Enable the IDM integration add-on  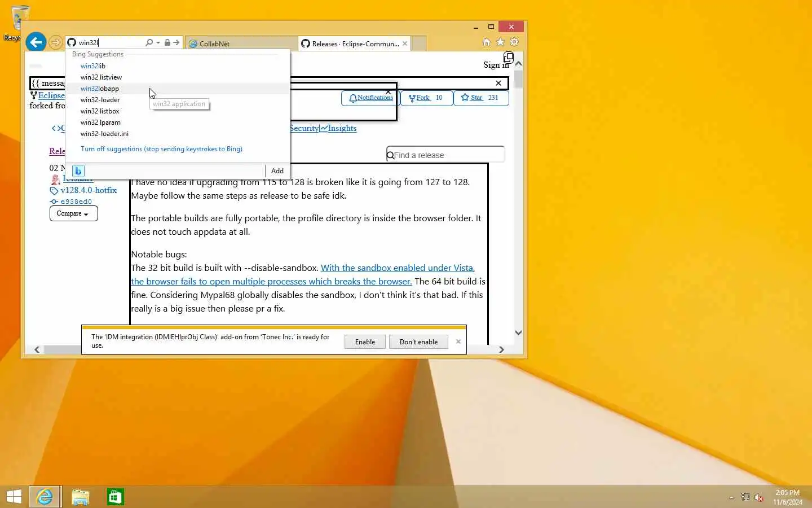point(365,342)
